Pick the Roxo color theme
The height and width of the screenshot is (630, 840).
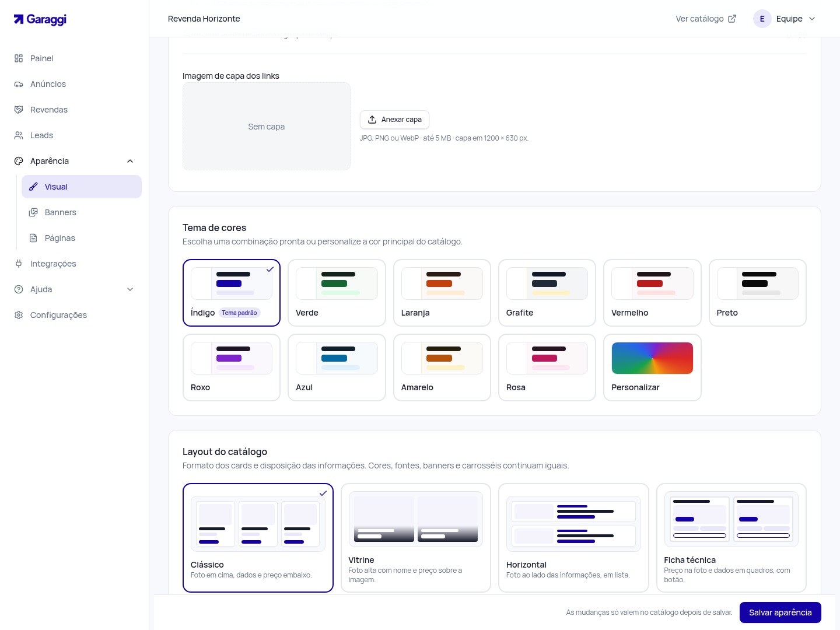(x=232, y=367)
